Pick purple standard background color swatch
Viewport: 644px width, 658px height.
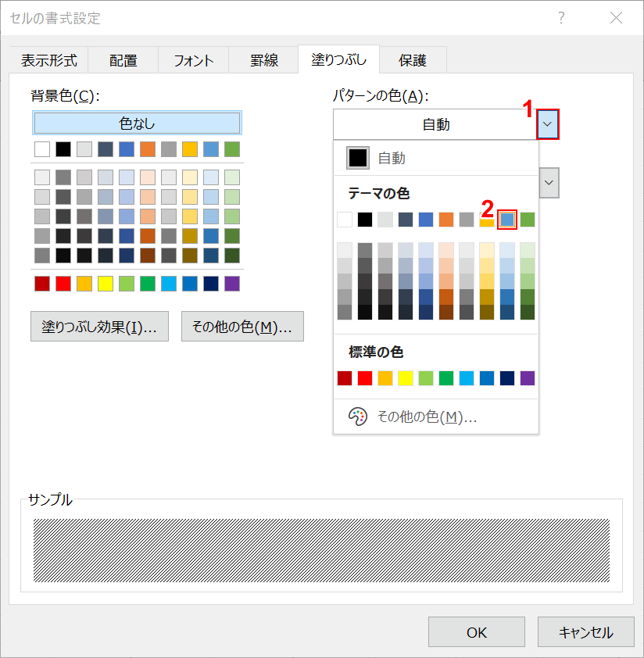(232, 284)
